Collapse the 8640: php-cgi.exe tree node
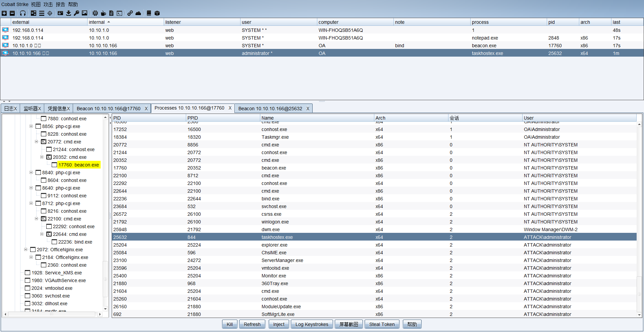644x332 pixels. pyautogui.click(x=31, y=188)
